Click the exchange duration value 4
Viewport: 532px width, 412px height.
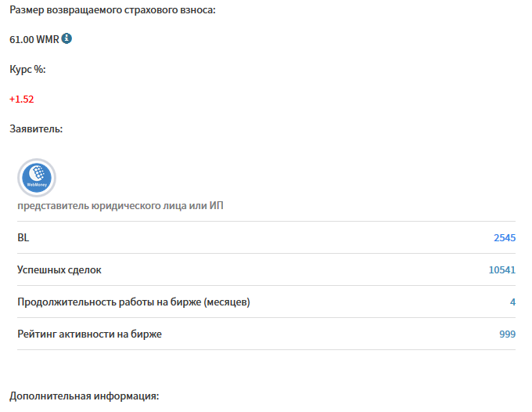coord(512,302)
